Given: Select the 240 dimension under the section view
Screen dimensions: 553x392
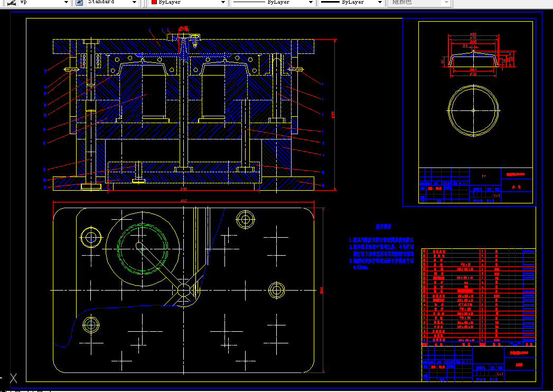Looking at the screenshot, I should (183, 189).
